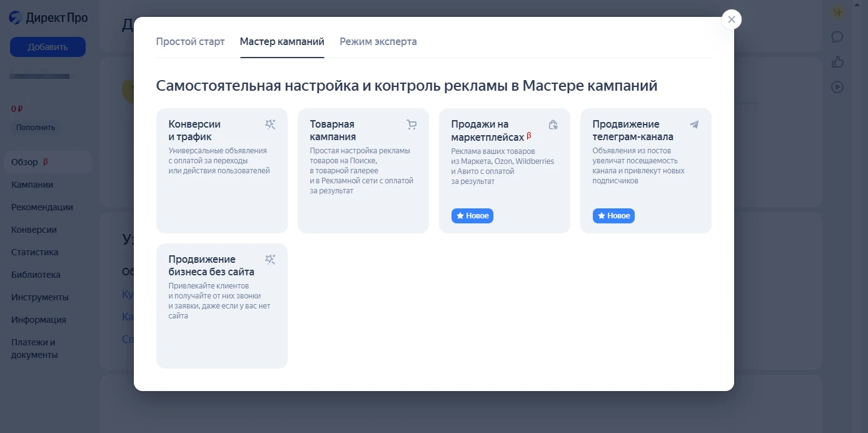Viewport: 868px width, 433px height.
Task: Select the Мастер кампаний tab
Action: [x=282, y=42]
